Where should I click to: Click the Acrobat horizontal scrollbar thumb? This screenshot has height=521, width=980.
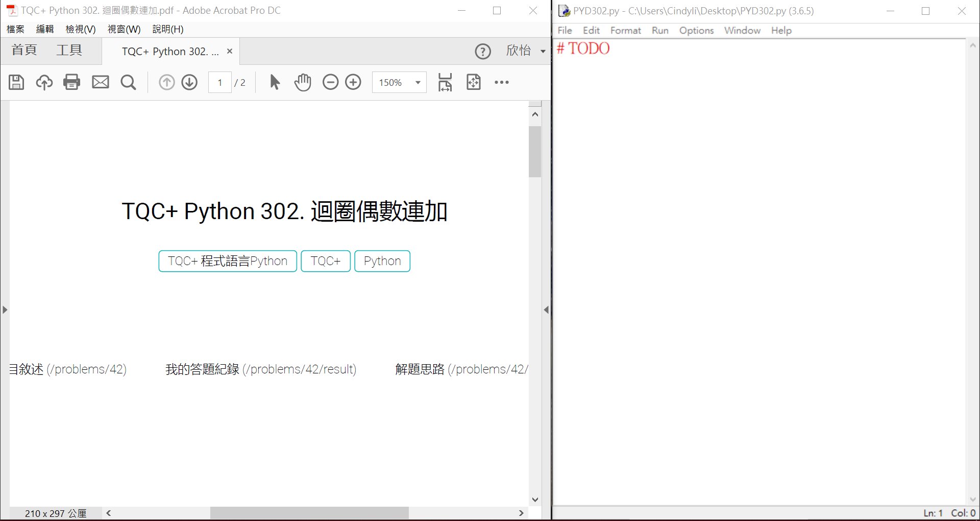click(x=309, y=513)
